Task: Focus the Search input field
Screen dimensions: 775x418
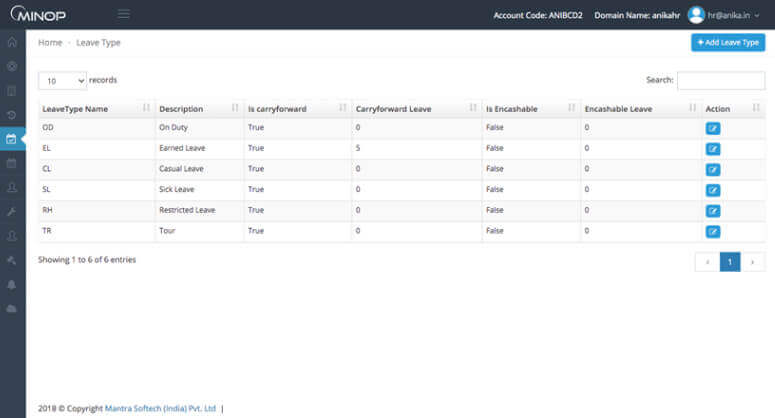Action: point(720,80)
